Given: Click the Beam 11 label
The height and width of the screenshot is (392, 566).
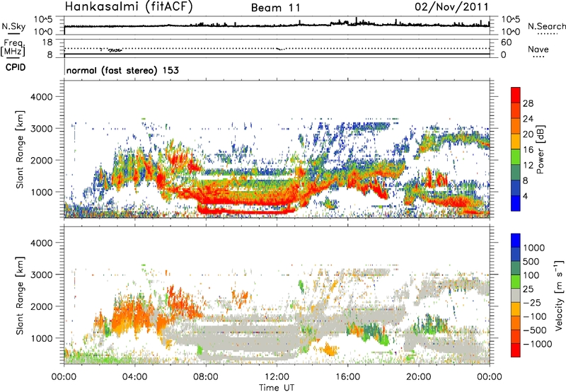Looking at the screenshot, I should 275,8.
